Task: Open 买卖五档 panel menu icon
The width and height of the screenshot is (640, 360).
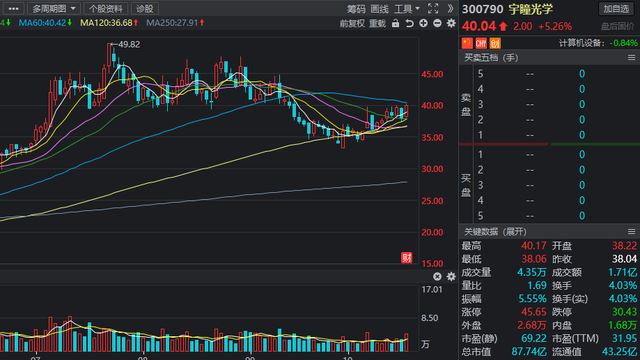Action: pos(631,58)
